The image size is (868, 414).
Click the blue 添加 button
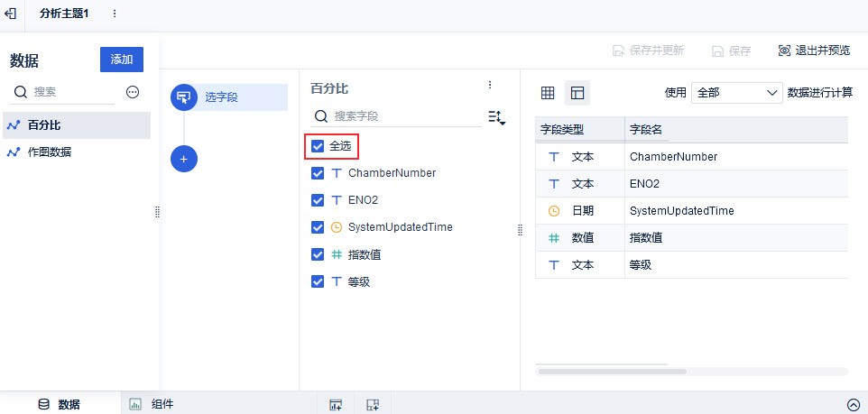(x=121, y=60)
